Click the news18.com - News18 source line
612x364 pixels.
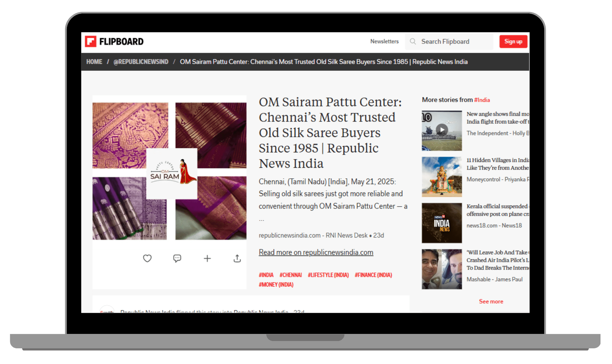click(x=494, y=225)
